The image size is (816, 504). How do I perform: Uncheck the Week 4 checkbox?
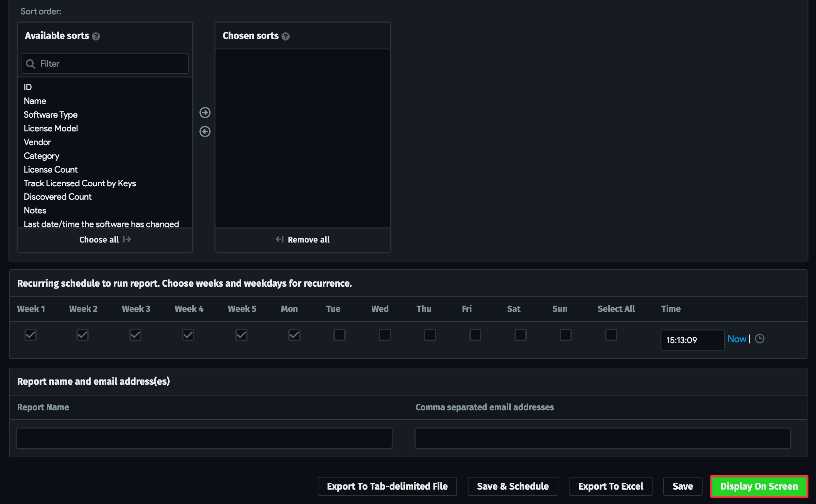[x=188, y=335]
